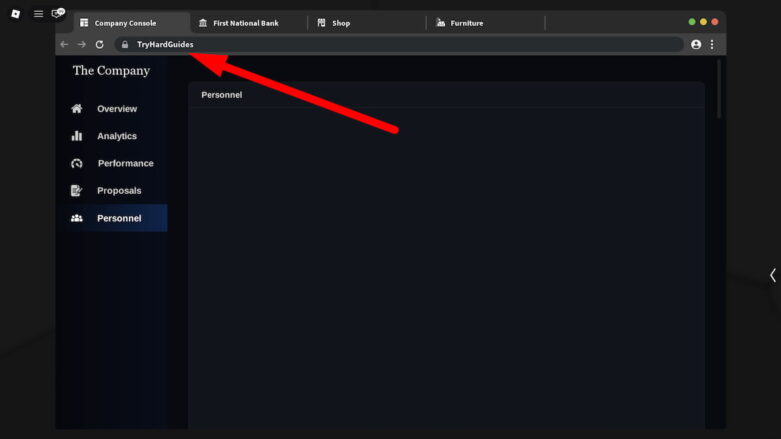This screenshot has width=781, height=439.
Task: Open the user profile icon
Action: [x=696, y=44]
